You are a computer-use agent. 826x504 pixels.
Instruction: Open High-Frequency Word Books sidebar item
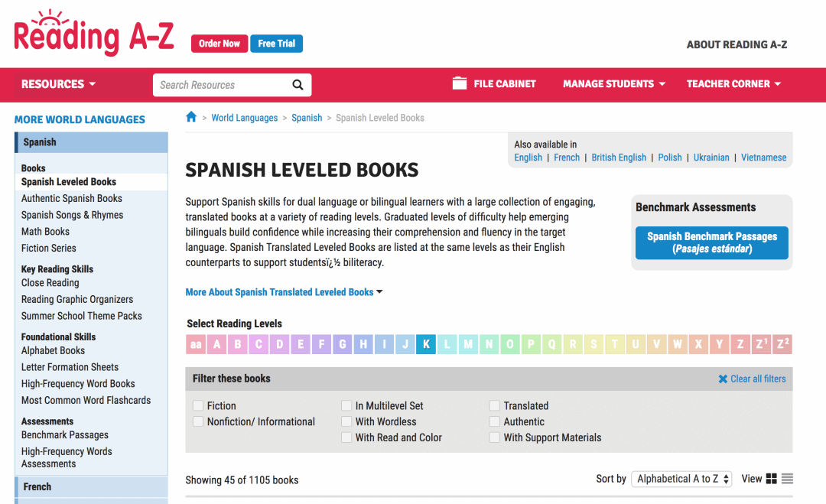point(78,384)
